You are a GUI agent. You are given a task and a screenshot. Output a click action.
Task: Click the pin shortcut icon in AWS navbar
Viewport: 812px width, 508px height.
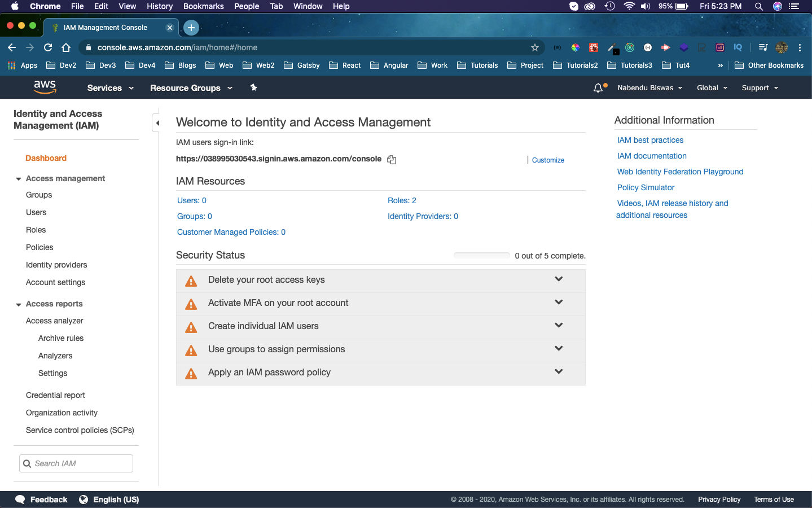pyautogui.click(x=253, y=87)
